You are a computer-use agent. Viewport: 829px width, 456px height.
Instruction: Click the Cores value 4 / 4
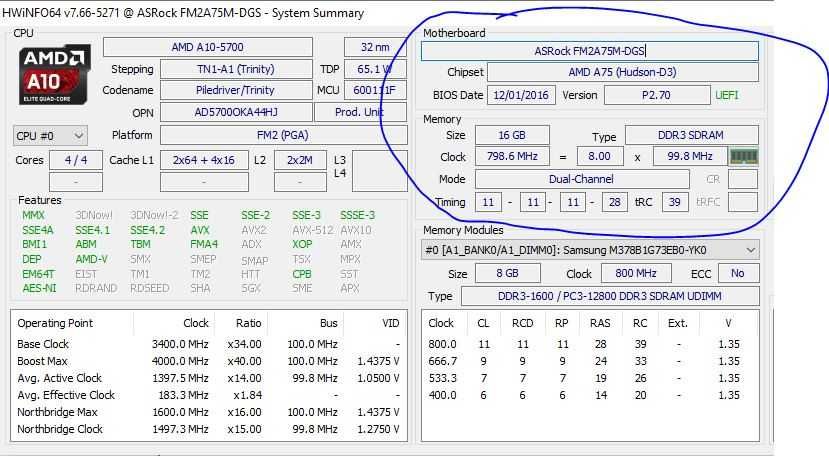tap(76, 160)
